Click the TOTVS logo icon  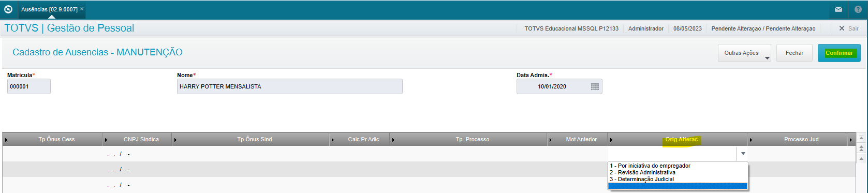point(8,9)
